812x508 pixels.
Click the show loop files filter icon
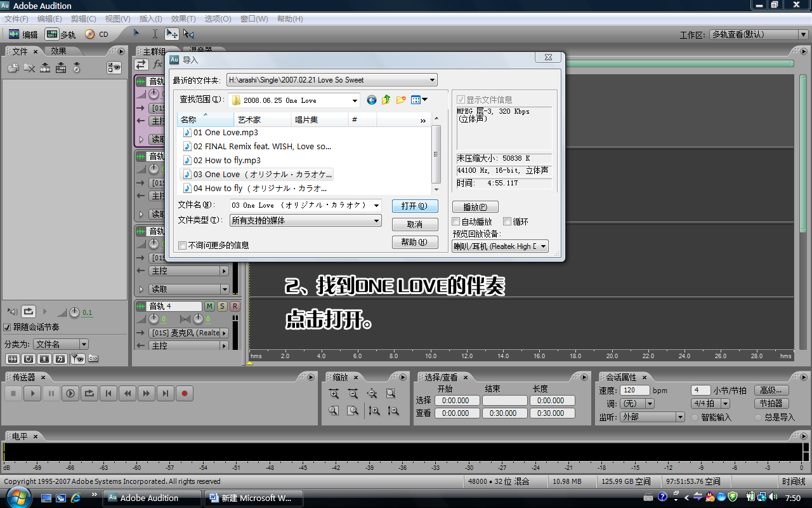tap(29, 359)
